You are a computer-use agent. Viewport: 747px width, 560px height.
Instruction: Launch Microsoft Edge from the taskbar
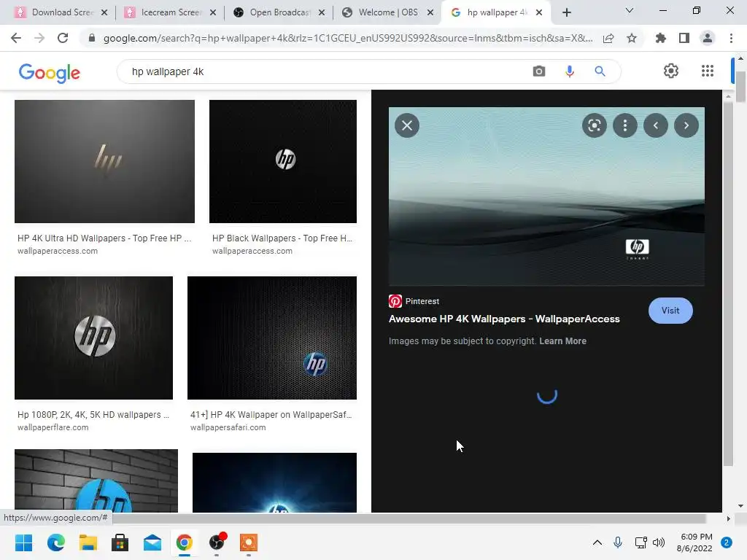55,542
